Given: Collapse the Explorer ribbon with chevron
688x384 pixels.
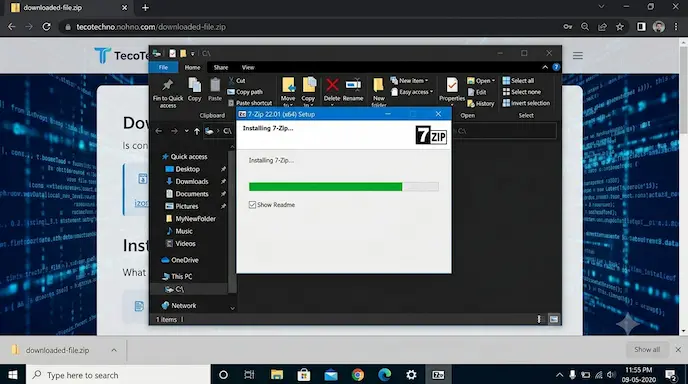Looking at the screenshot, I should click(545, 67).
